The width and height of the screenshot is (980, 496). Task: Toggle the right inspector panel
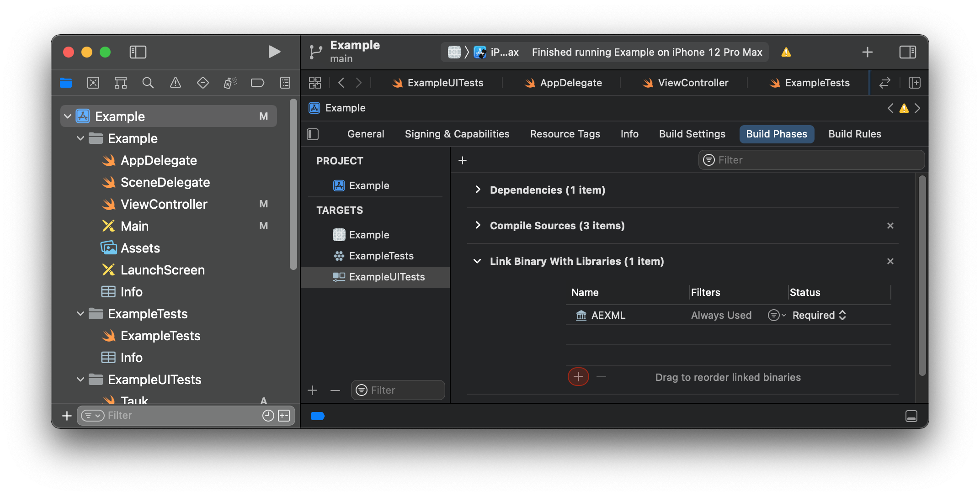coord(907,52)
